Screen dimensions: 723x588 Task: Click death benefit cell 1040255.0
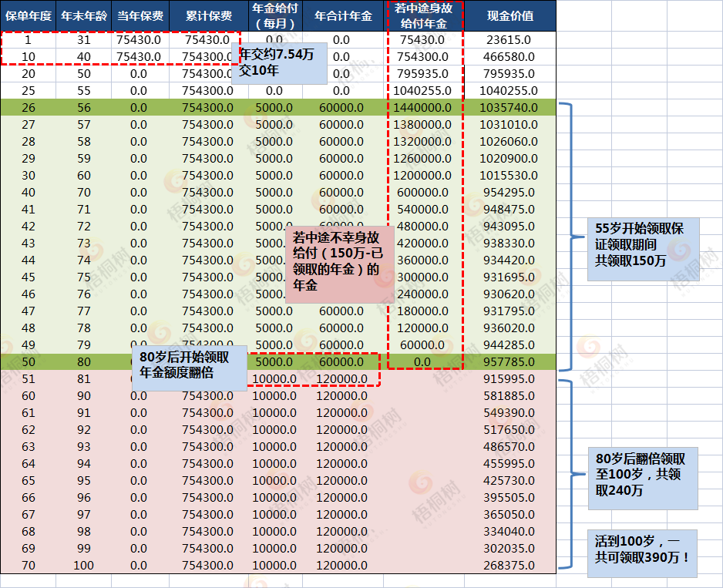pyautogui.click(x=422, y=90)
